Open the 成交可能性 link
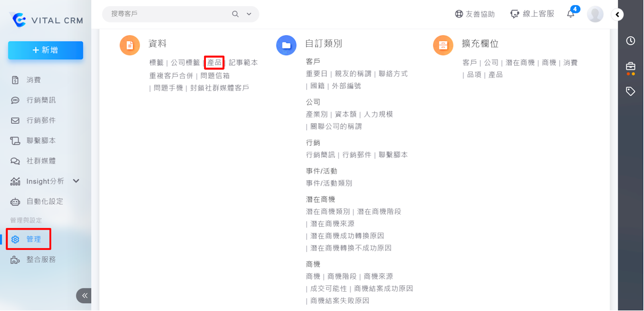 [329, 288]
